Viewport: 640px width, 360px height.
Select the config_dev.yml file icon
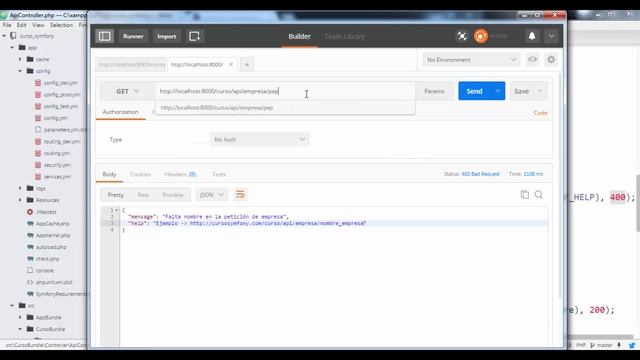38,82
